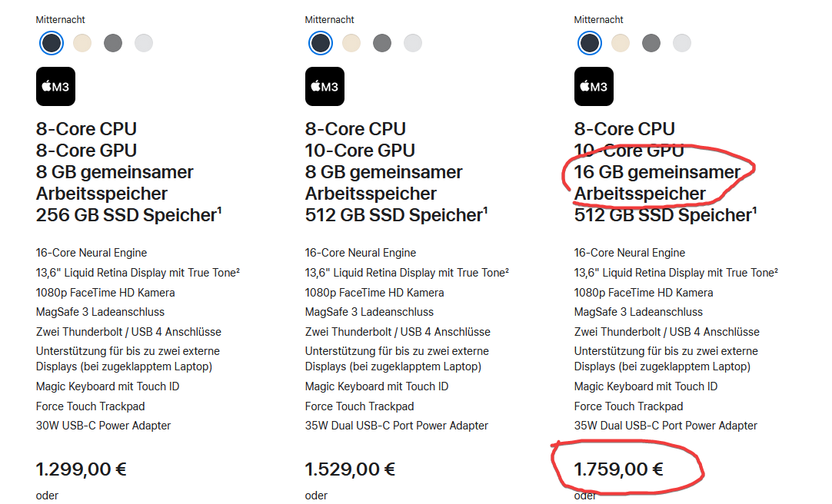Select Midnight swatch for the 1.299,00 € model

[52, 43]
